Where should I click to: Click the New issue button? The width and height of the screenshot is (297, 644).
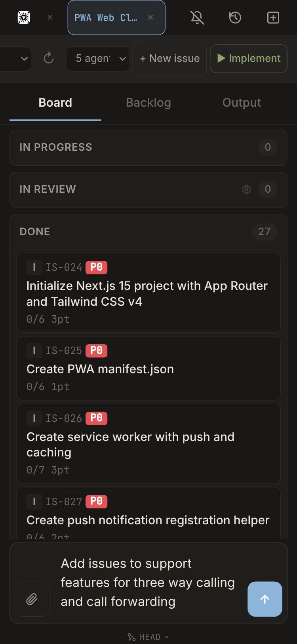tap(169, 59)
